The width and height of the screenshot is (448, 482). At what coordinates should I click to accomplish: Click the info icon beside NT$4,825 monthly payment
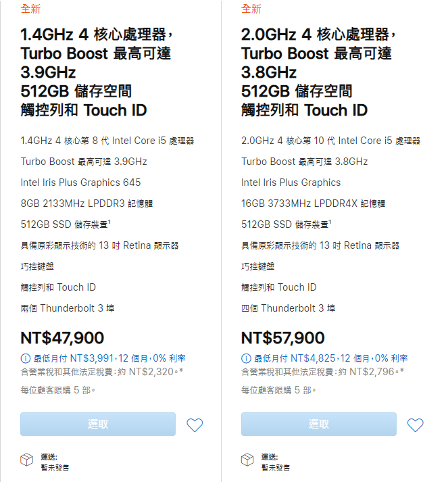pyautogui.click(x=246, y=358)
